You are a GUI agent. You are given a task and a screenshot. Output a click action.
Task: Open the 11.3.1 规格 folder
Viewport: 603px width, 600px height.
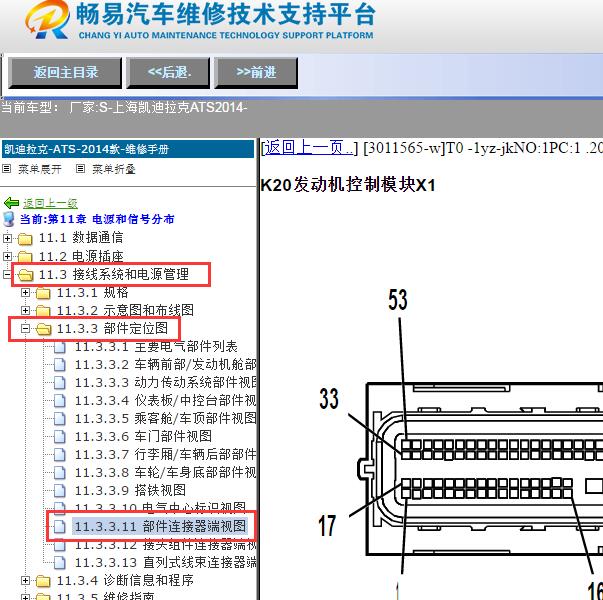tap(92, 293)
